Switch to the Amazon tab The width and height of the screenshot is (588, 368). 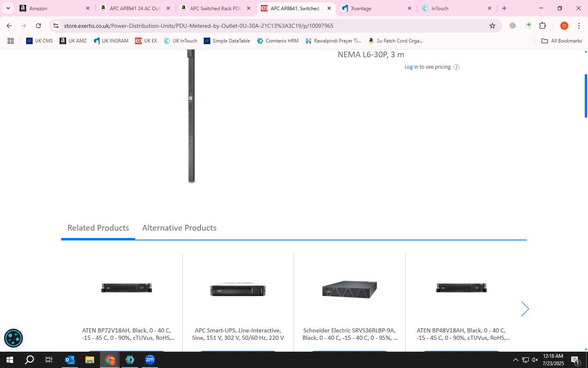tap(55, 8)
